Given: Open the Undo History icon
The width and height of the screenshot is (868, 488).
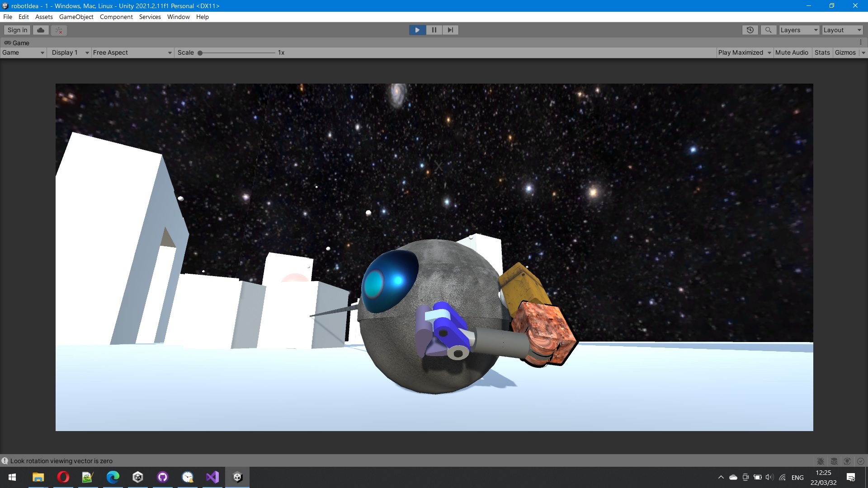Looking at the screenshot, I should (750, 30).
